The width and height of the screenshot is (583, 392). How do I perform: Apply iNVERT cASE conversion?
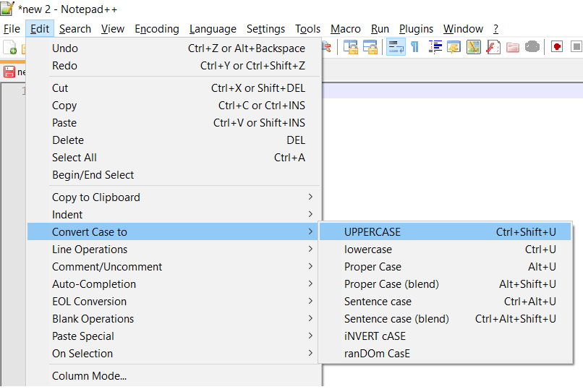coord(445,336)
